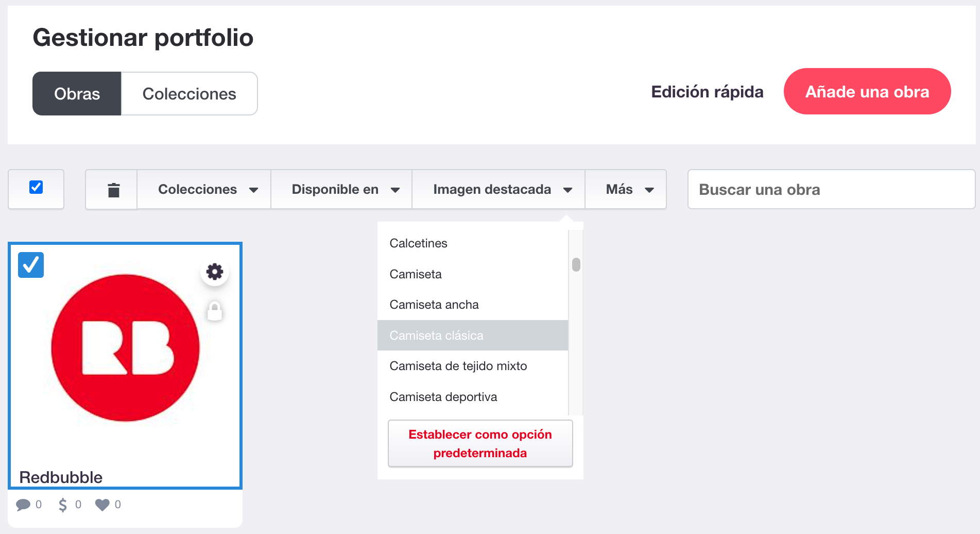980x534 pixels.
Task: Click the heart favorites icon
Action: (102, 505)
